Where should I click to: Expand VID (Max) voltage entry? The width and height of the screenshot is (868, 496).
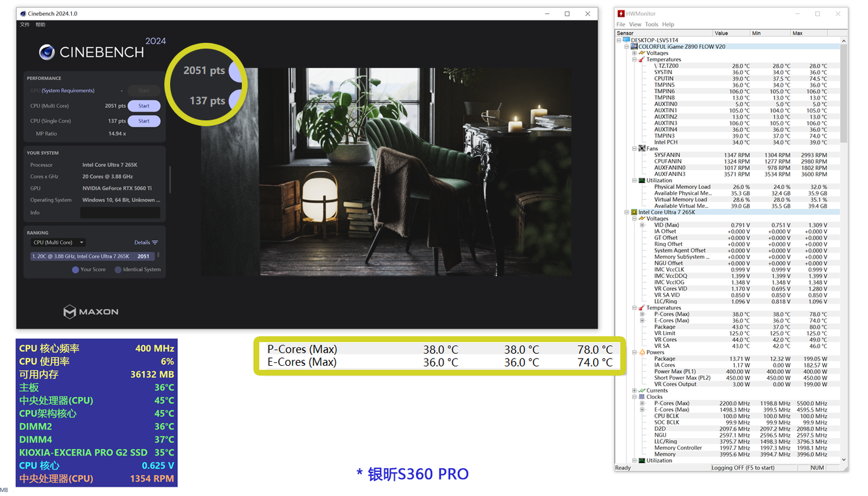click(642, 225)
